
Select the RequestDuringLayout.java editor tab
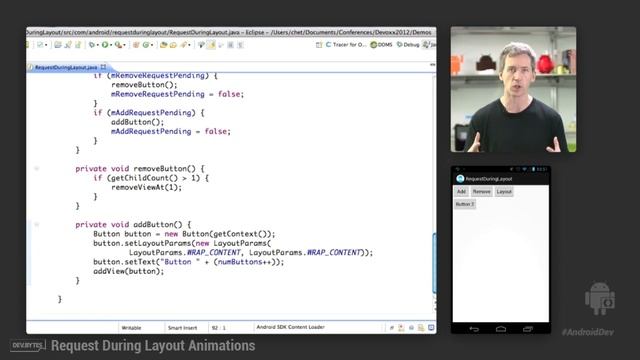coord(65,67)
